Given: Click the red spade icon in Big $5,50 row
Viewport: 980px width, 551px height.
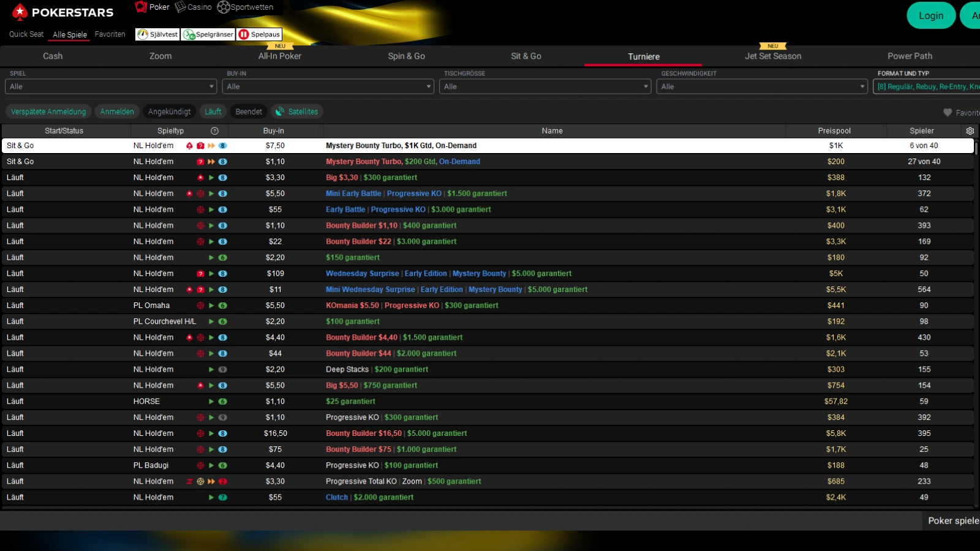Looking at the screenshot, I should point(200,386).
